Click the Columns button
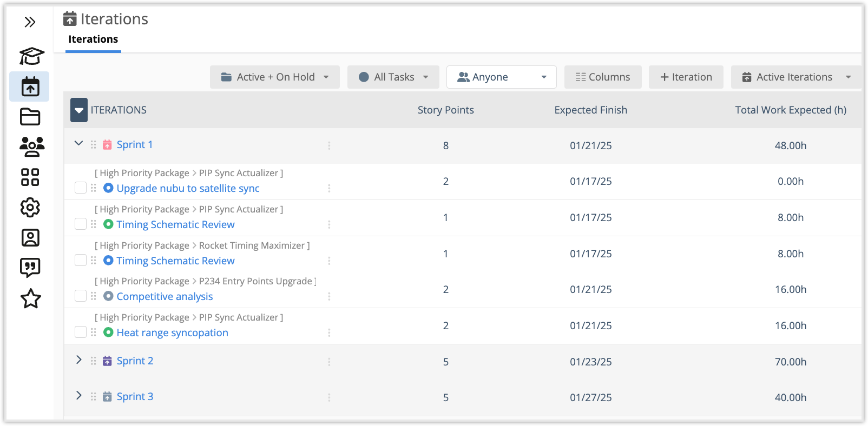The height and width of the screenshot is (426, 868). pyautogui.click(x=603, y=77)
